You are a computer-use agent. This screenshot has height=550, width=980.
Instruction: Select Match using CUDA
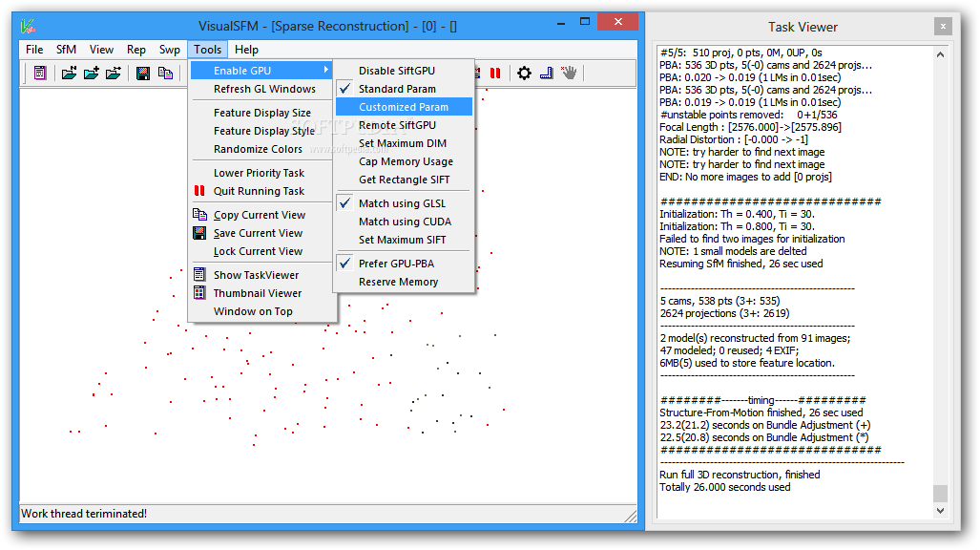click(x=404, y=222)
